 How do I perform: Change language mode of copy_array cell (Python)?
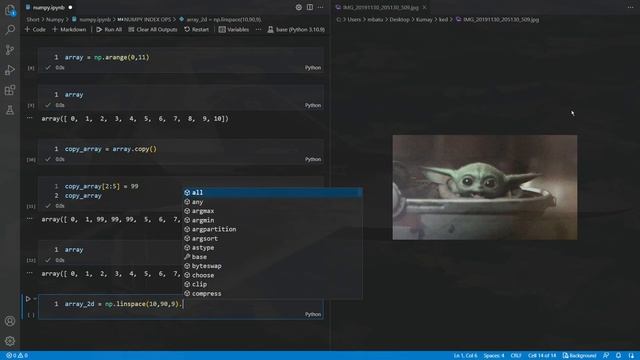(313, 159)
